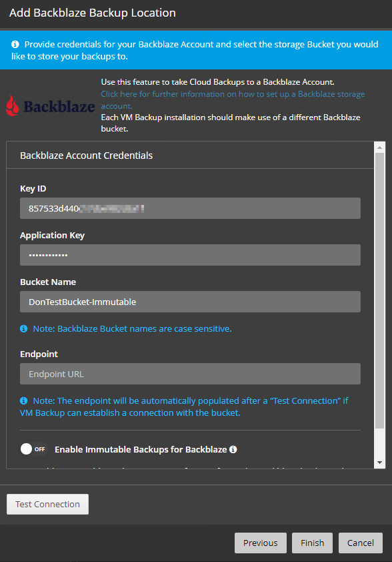
Task: Select the Bucket Name text field
Action: pos(190,302)
